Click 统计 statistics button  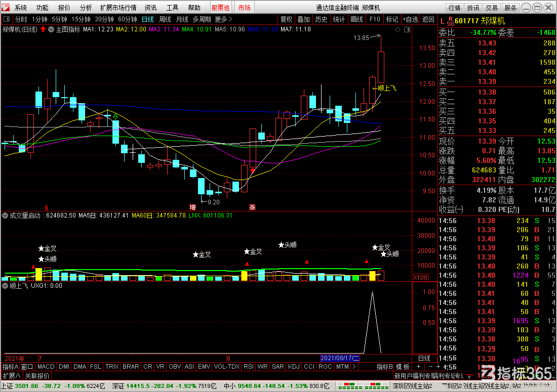[x=339, y=19]
